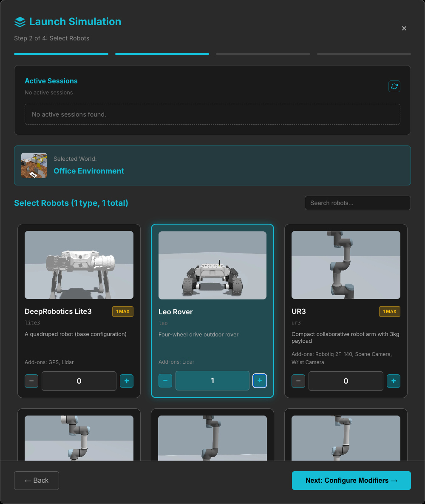Select the DeepRobotics Lite3 robot card
This screenshot has width=425, height=504.
[79, 265]
